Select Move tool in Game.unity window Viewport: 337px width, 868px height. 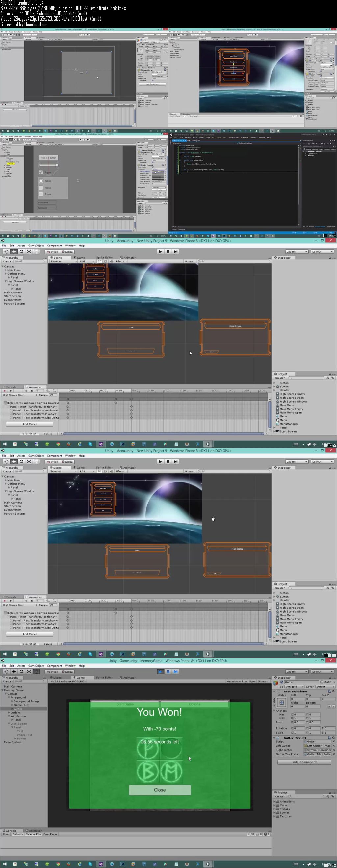click(x=14, y=672)
